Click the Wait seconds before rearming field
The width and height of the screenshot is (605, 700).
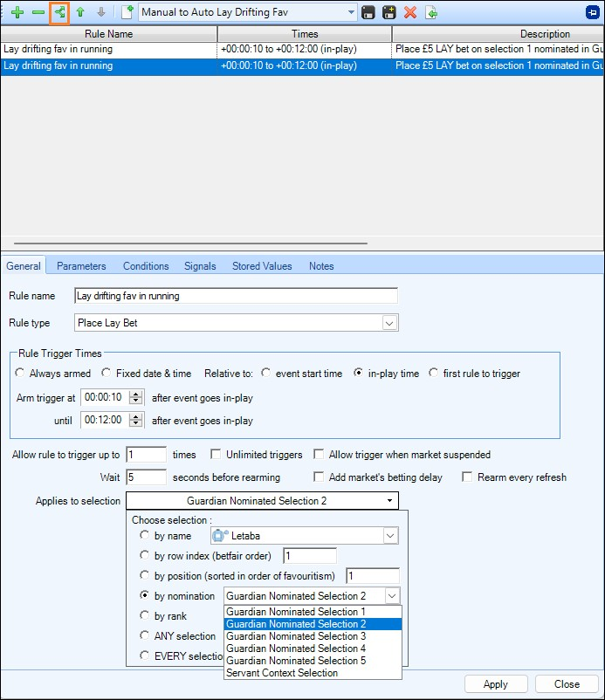point(147,477)
